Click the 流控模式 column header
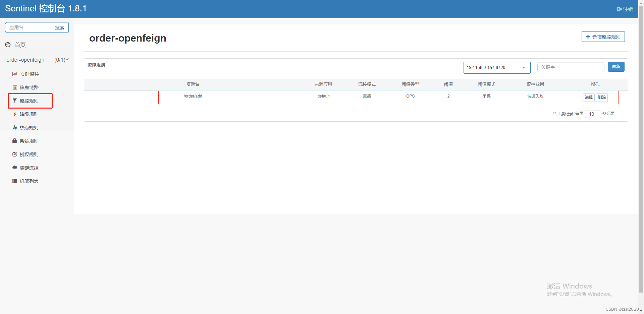 [367, 84]
